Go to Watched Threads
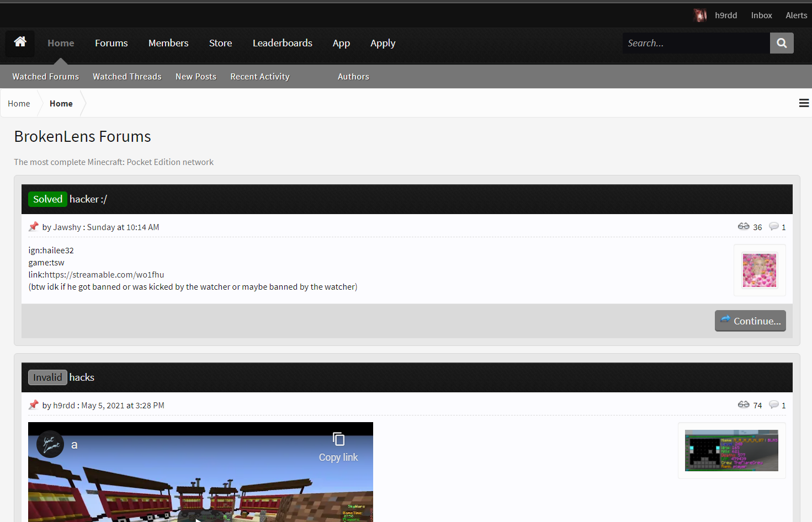The height and width of the screenshot is (522, 812). 127,77
